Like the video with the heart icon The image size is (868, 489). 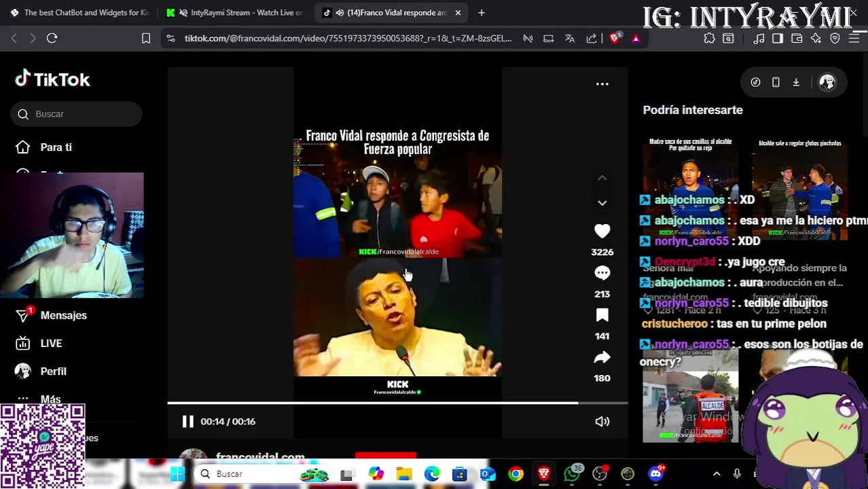(x=602, y=231)
